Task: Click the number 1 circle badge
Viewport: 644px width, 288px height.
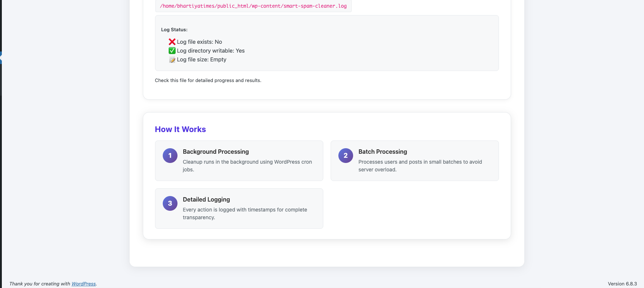Action: (x=170, y=156)
